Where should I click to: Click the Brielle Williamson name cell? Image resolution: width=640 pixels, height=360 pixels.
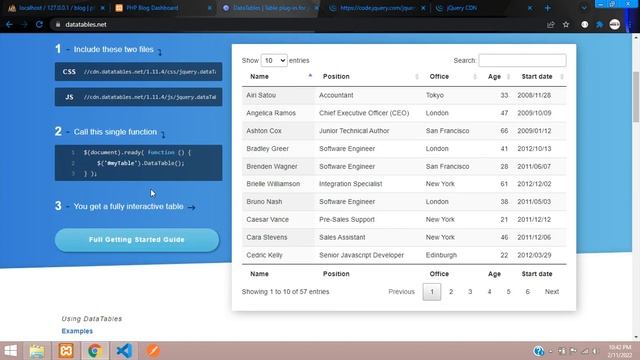278,184
